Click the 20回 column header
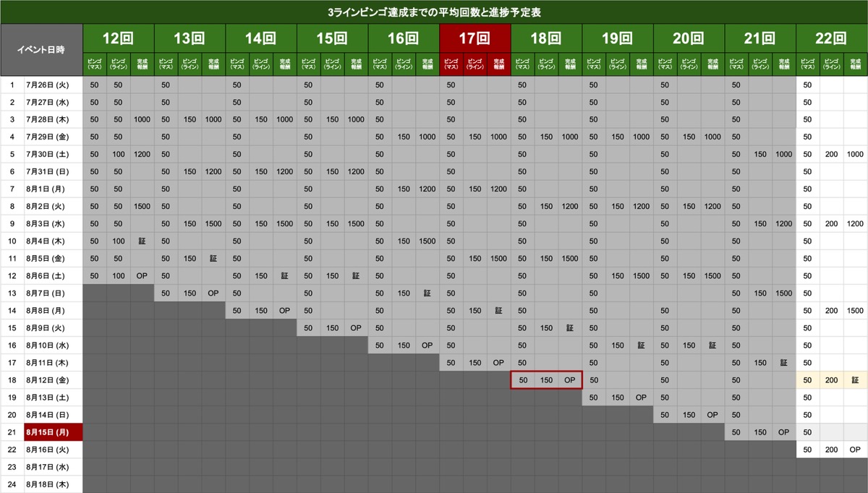The width and height of the screenshot is (868, 493). (689, 38)
